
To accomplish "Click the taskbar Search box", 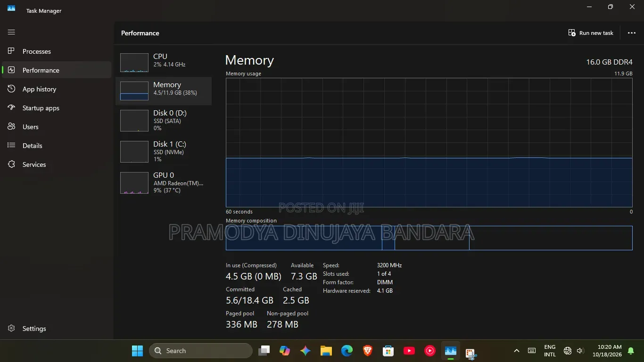I will tap(201, 351).
